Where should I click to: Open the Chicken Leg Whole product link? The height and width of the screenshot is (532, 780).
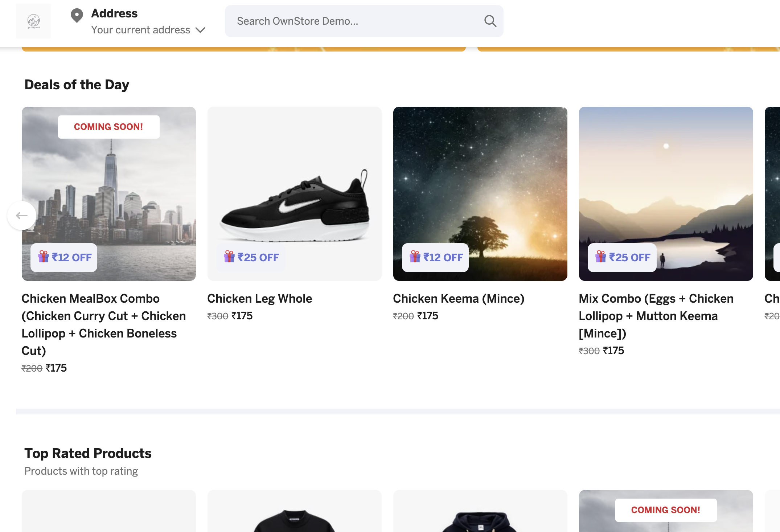point(259,298)
